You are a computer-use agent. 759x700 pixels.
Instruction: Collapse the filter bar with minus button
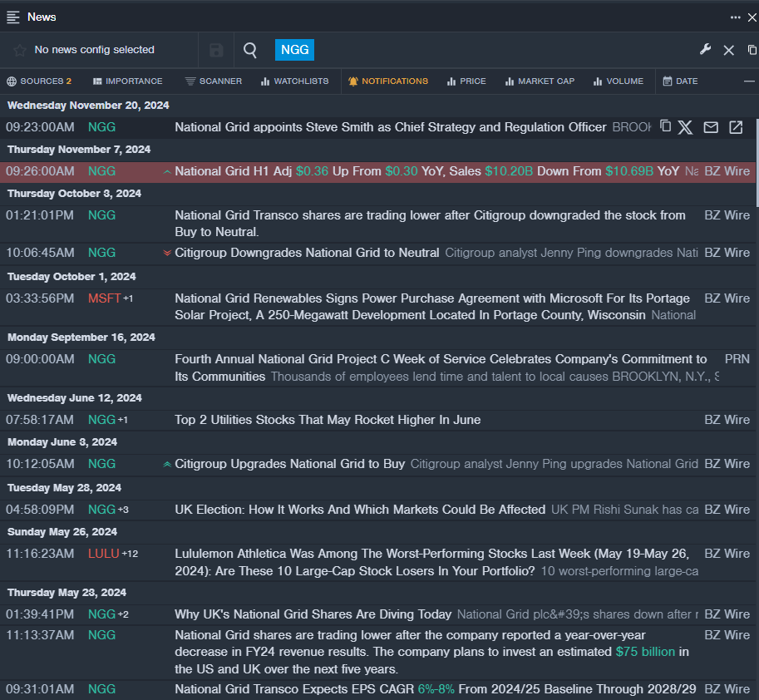coord(749,81)
